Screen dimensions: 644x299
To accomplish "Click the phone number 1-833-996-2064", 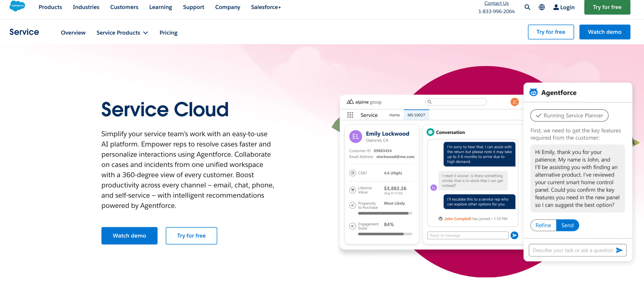I will click(496, 11).
